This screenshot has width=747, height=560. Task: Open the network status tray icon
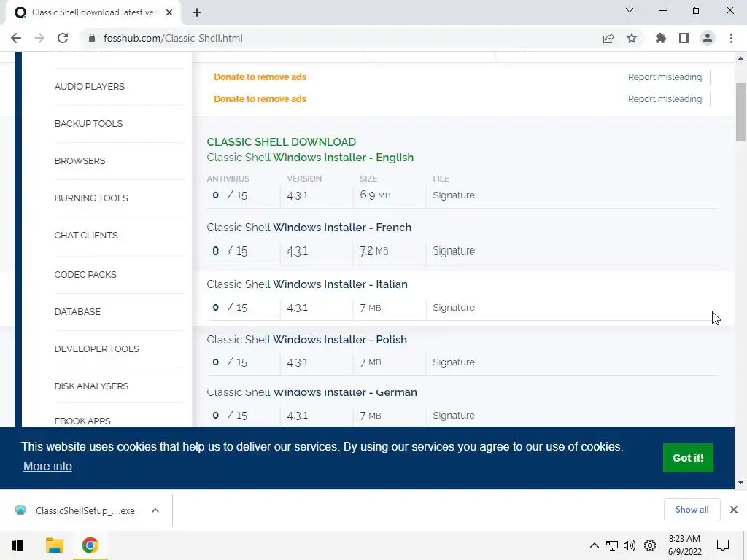612,545
